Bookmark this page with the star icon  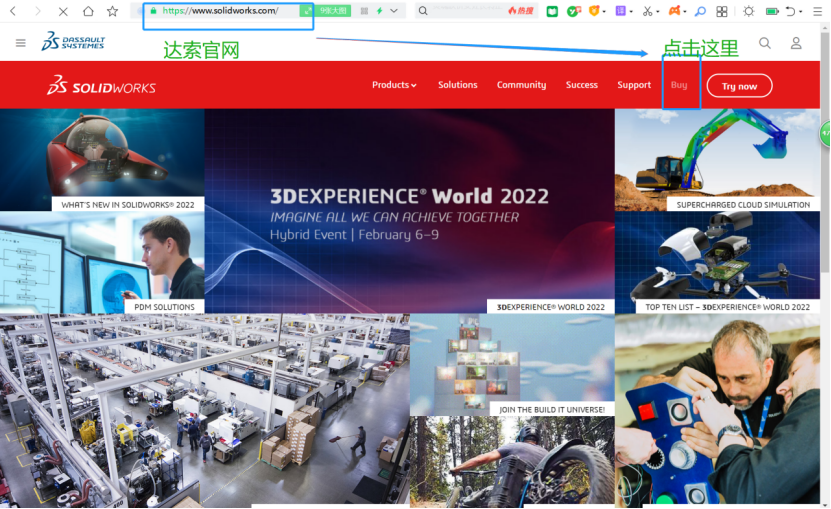pyautogui.click(x=112, y=11)
